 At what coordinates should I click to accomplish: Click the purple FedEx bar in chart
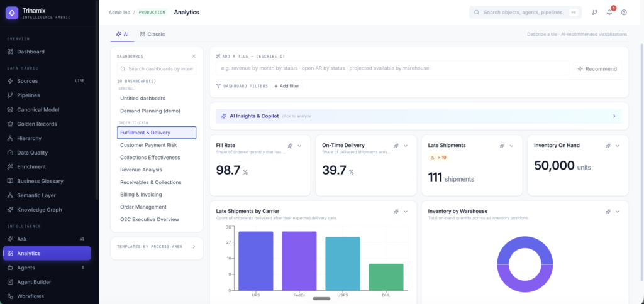pos(299,261)
